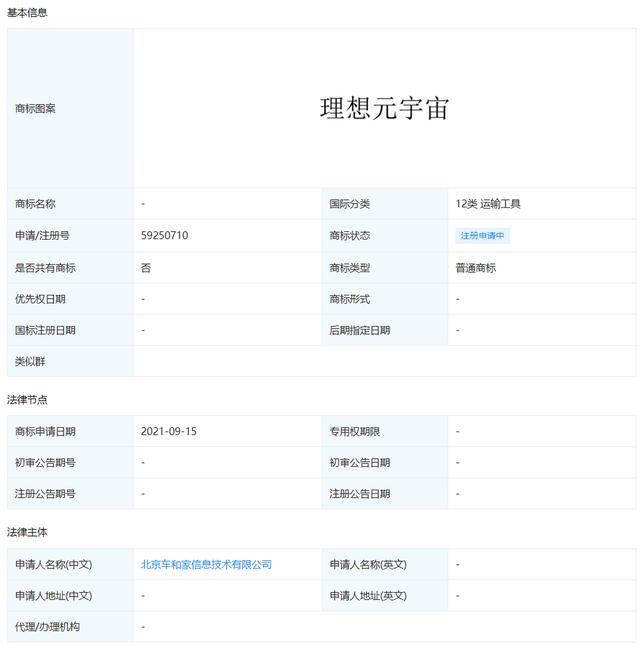Image resolution: width=640 pixels, height=646 pixels.
Task: Click the 国际分类 label
Action: tap(349, 204)
